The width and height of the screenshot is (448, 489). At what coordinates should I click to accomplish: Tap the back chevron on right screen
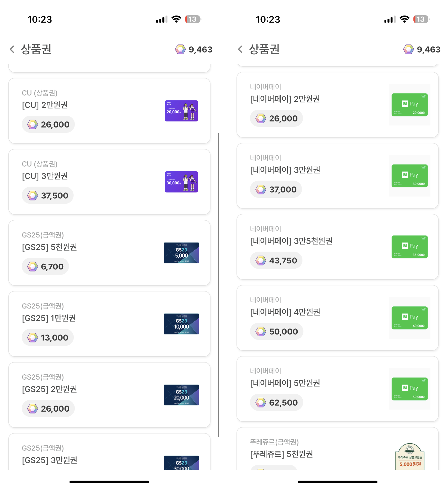(x=240, y=49)
